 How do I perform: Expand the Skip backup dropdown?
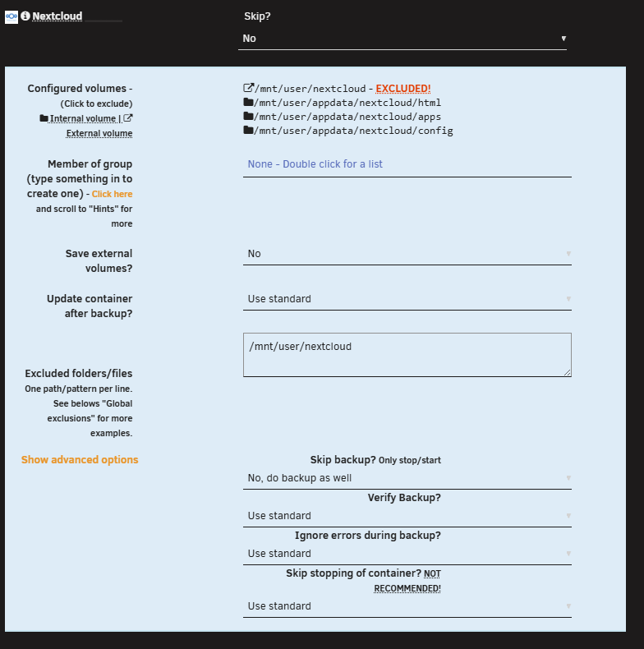click(407, 478)
